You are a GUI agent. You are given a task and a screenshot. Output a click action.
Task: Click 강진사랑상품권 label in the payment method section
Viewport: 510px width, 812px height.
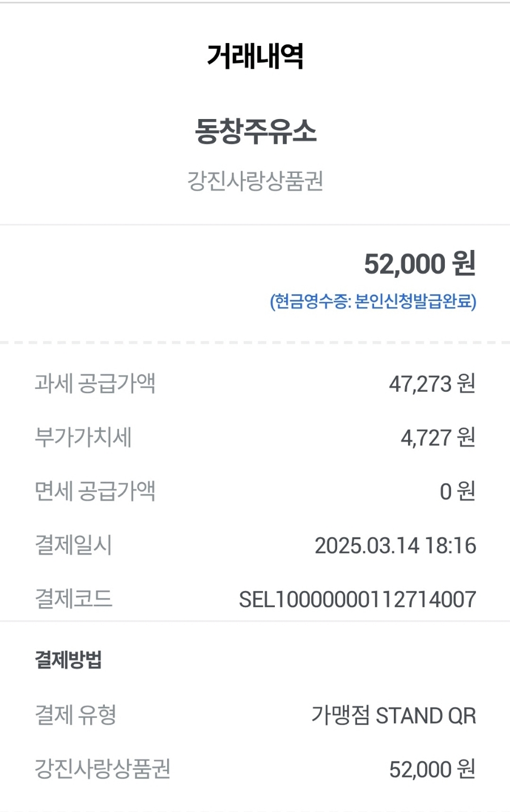point(103,769)
